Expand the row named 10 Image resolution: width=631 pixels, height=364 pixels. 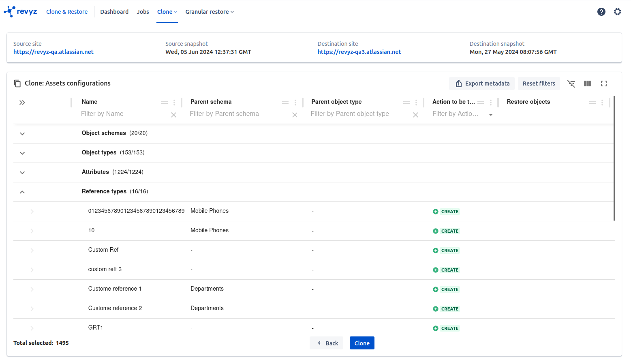pos(32,231)
